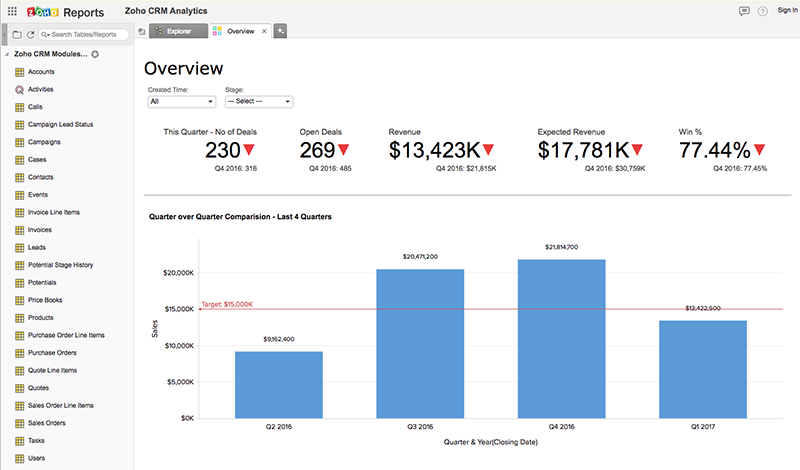This screenshot has width=800, height=470.
Task: Switch to the Explorer tab
Action: click(179, 31)
